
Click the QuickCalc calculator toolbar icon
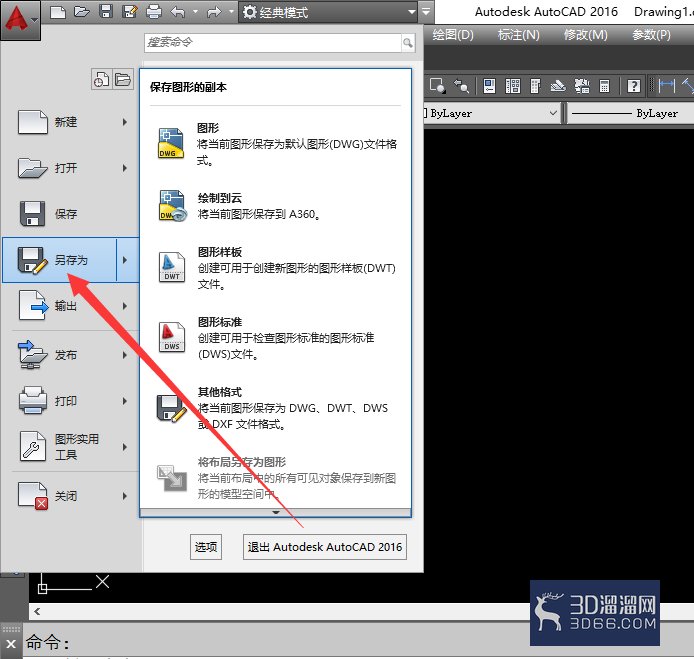[604, 85]
